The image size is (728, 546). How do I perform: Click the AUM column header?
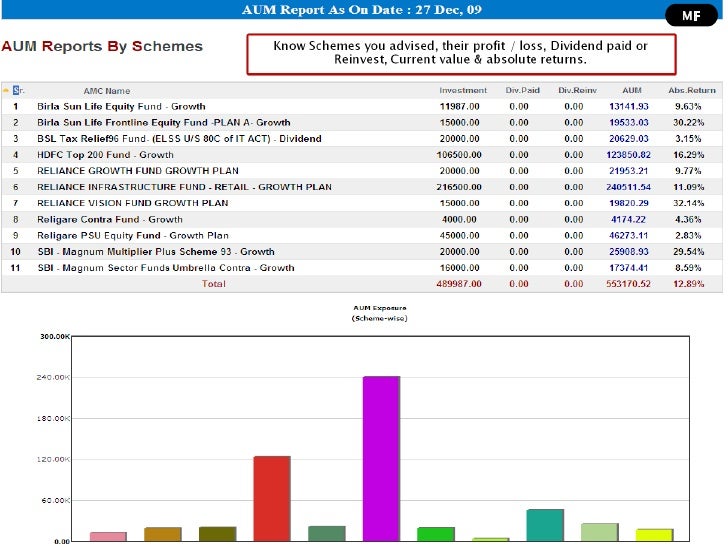[x=631, y=91]
